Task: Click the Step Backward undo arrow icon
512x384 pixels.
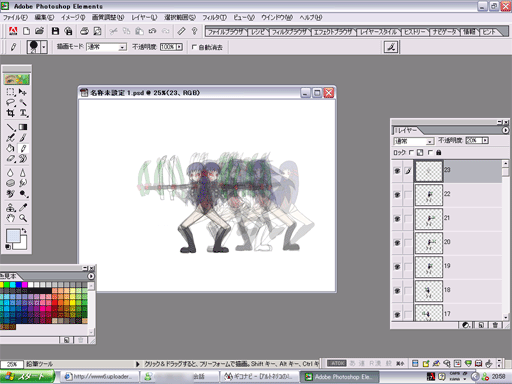Action: 152,31
